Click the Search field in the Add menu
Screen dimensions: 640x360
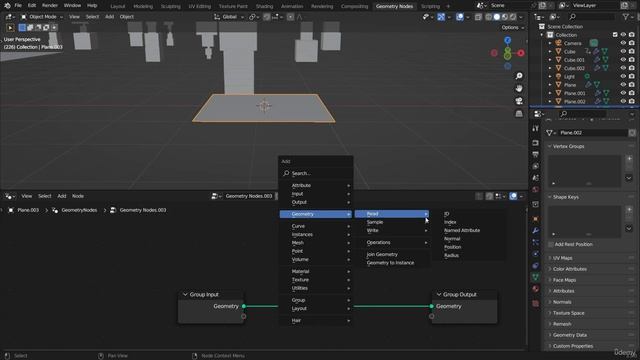coord(316,173)
